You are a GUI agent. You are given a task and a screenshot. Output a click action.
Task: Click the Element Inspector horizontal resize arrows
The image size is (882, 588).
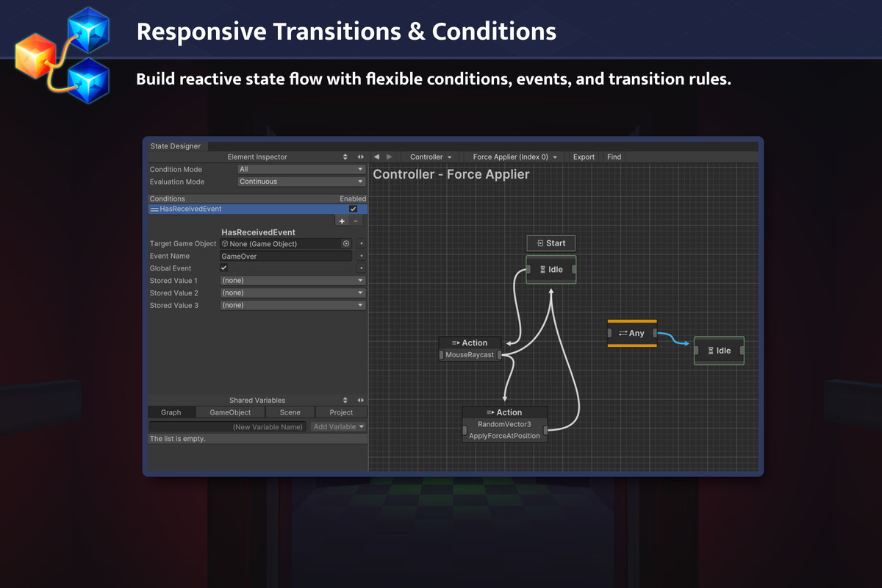361,157
